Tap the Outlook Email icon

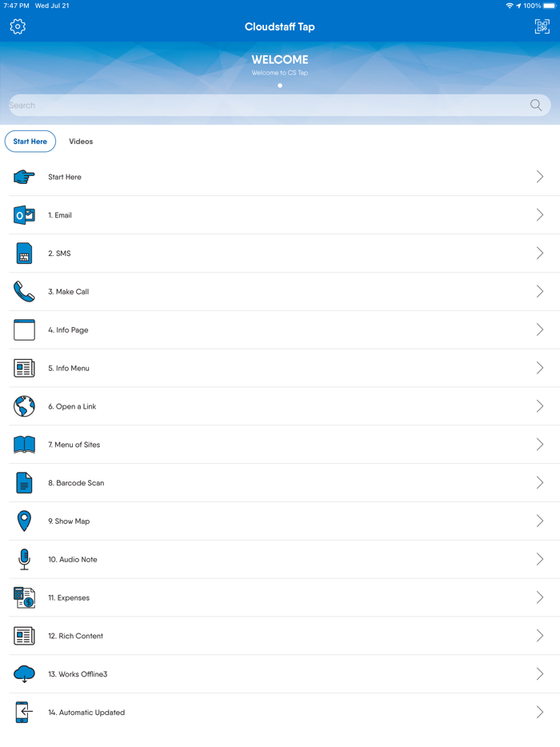point(24,215)
